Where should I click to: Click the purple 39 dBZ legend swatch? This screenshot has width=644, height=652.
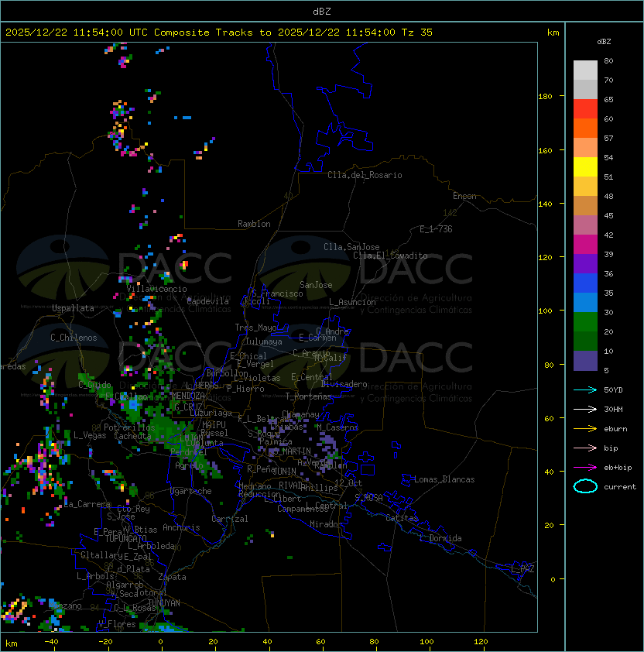tap(585, 264)
